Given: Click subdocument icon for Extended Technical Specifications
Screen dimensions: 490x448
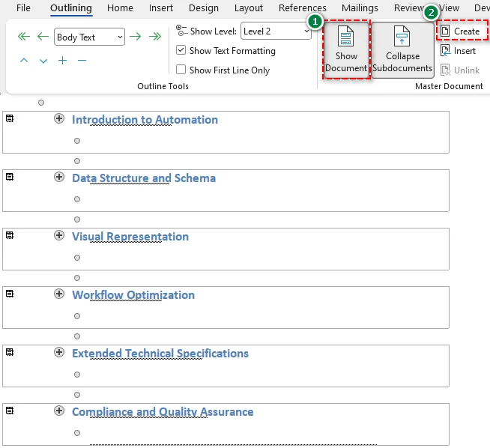Looking at the screenshot, I should click(10, 352).
